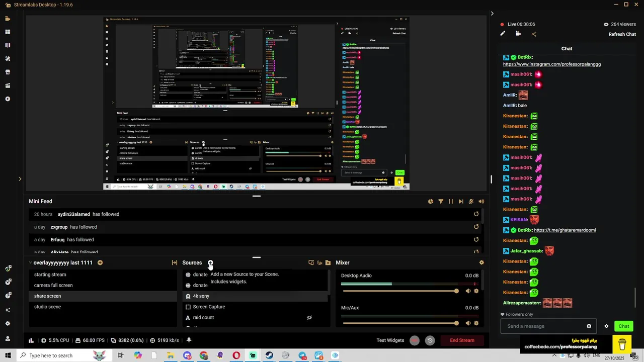Add a source folder icon

(328, 262)
